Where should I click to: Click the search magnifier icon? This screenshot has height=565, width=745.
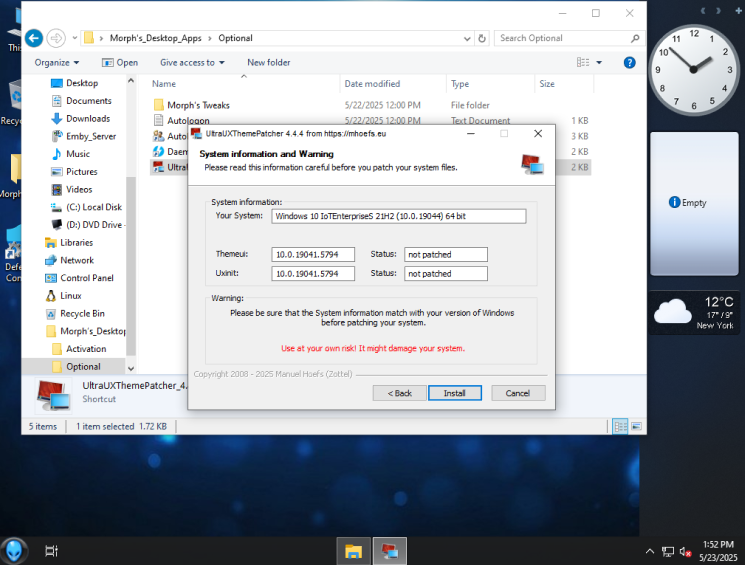(x=635, y=38)
